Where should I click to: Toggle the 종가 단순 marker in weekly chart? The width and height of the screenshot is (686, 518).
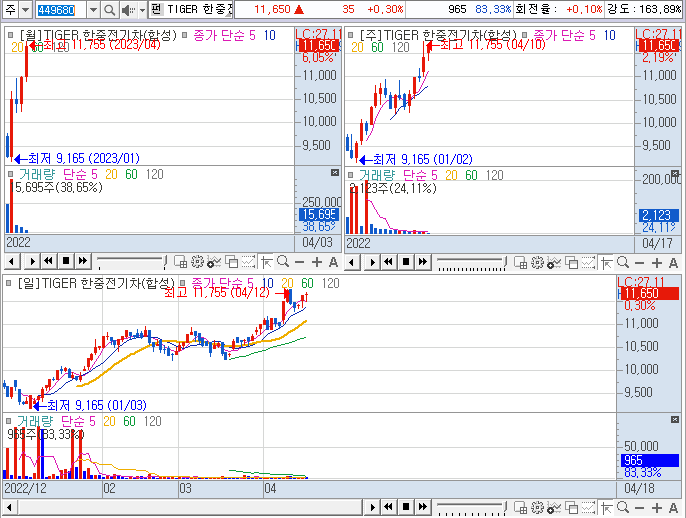[x=524, y=35]
